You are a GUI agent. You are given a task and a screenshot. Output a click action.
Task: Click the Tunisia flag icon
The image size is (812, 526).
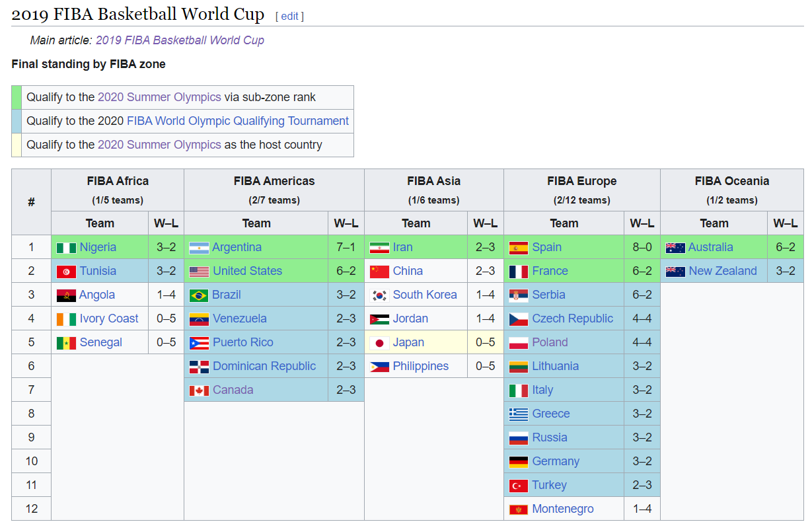66,272
